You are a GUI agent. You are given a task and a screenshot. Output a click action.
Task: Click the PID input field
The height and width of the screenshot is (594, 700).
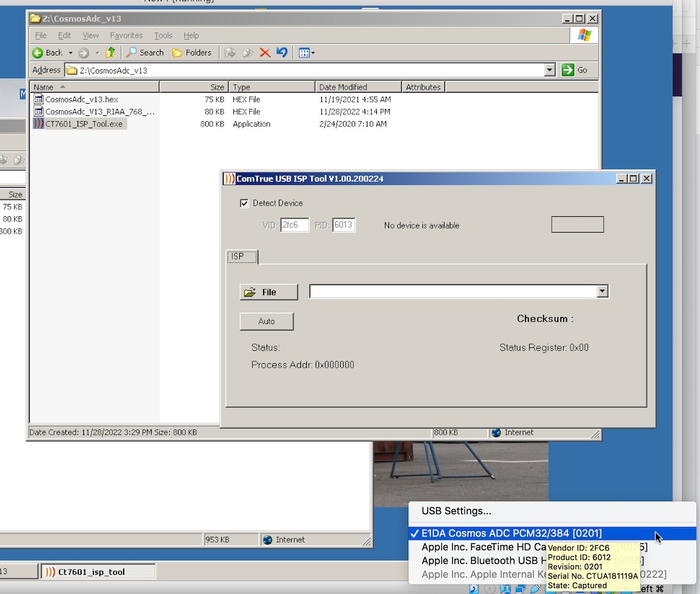pos(344,225)
